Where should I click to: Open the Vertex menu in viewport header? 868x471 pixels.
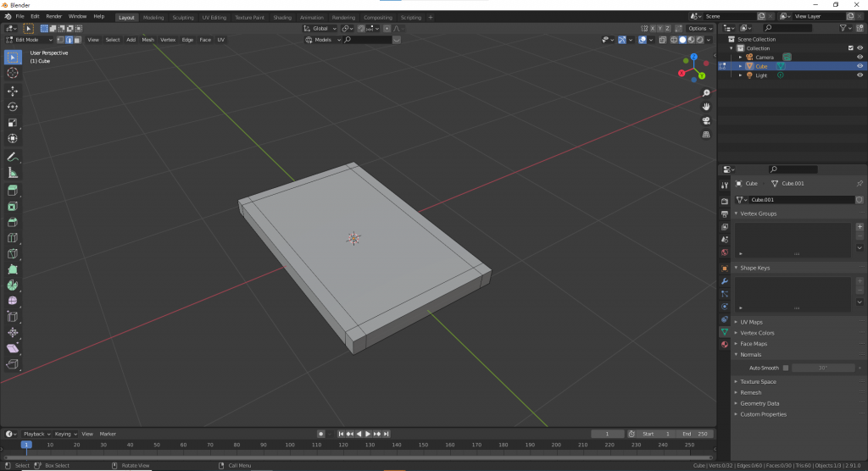point(168,40)
